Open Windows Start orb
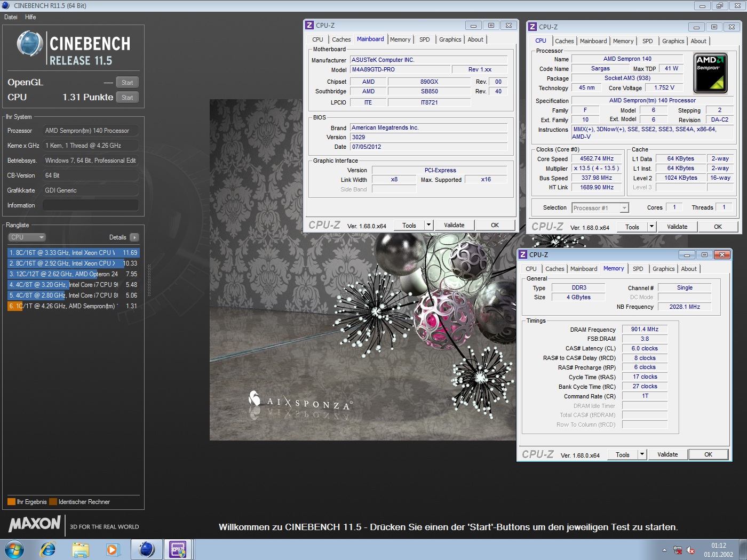 coord(14,549)
